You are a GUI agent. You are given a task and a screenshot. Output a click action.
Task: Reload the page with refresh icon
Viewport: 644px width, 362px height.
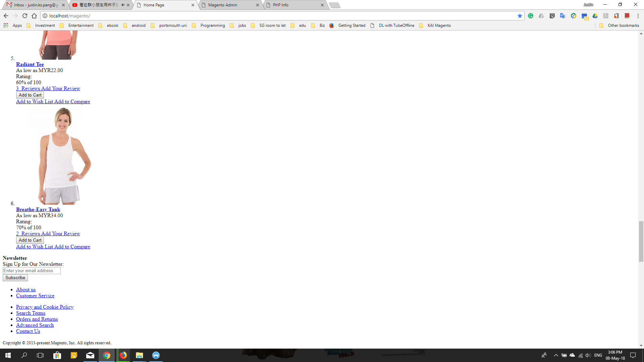click(25, 16)
